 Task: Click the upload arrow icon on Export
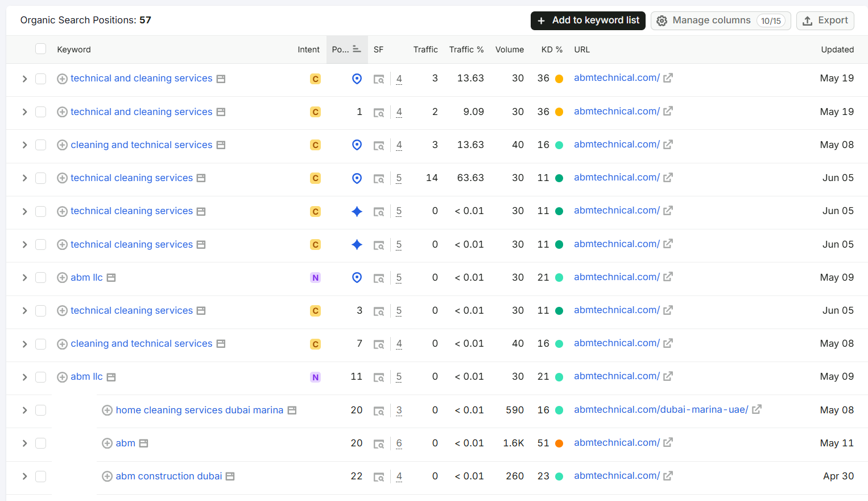[x=807, y=20]
